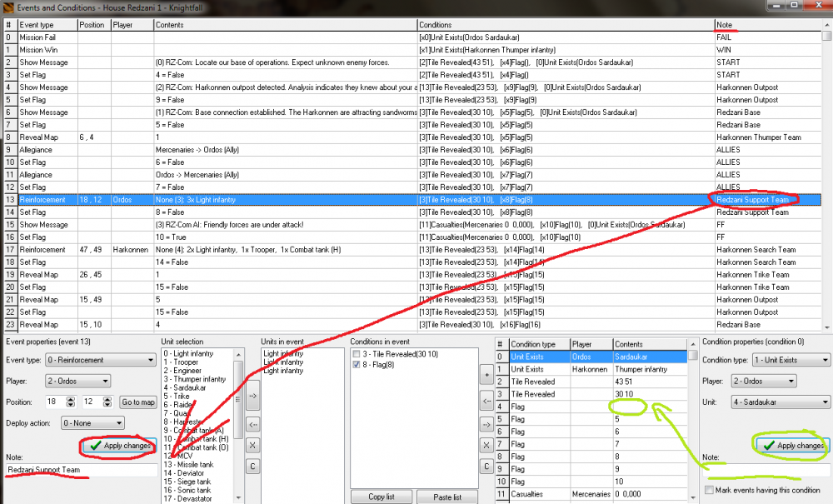Image resolution: width=833 pixels, height=504 pixels.
Task: Click the 'Go to map' button
Action: pyautogui.click(x=138, y=402)
